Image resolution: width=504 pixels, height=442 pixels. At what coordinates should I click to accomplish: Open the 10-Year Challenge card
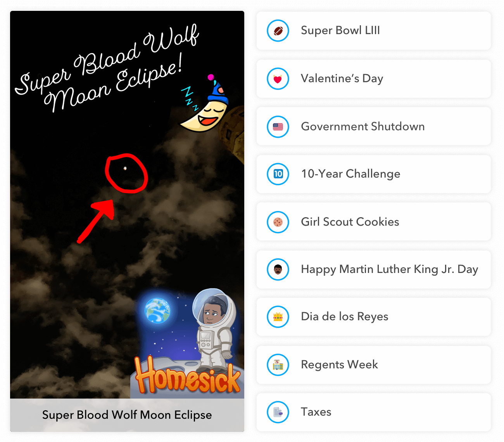pyautogui.click(x=374, y=174)
